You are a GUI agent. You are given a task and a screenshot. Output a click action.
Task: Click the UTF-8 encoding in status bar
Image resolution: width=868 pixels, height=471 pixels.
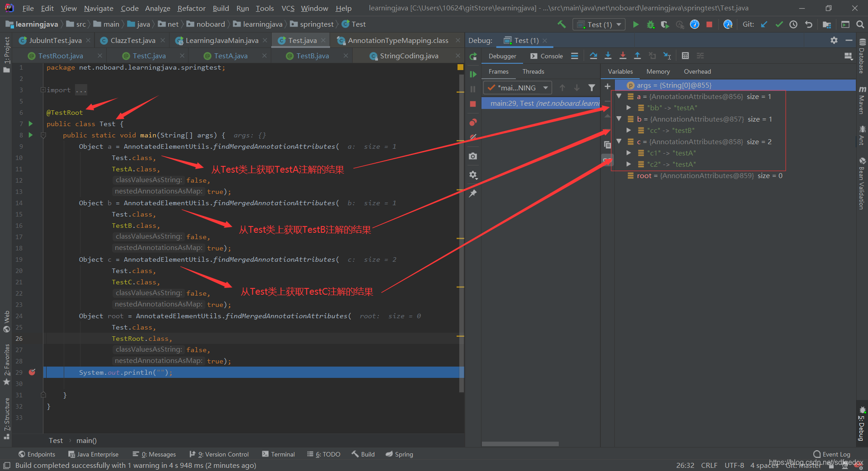[x=734, y=465]
